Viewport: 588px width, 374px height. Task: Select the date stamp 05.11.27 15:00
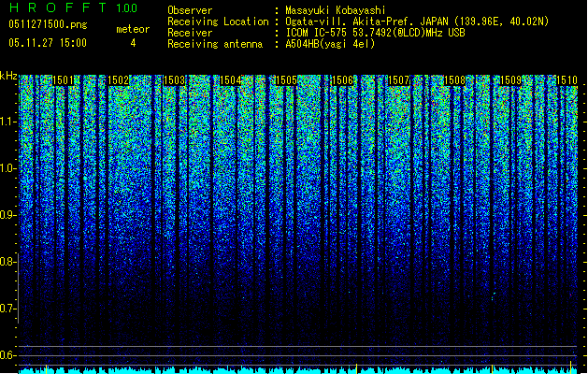pos(48,43)
